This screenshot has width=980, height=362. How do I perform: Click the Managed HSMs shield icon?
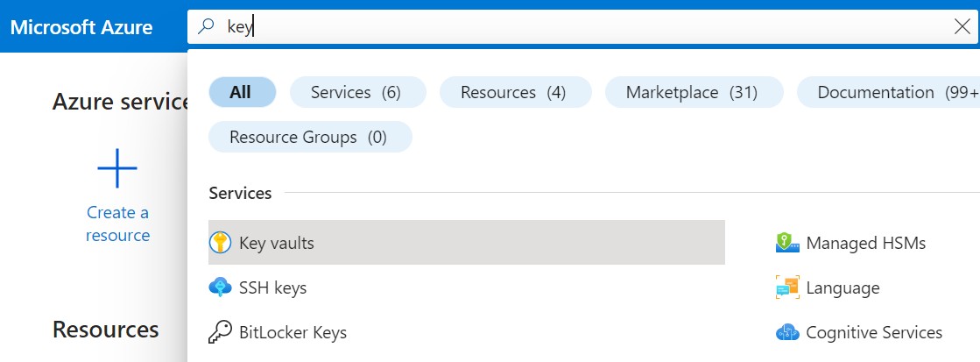point(787,243)
